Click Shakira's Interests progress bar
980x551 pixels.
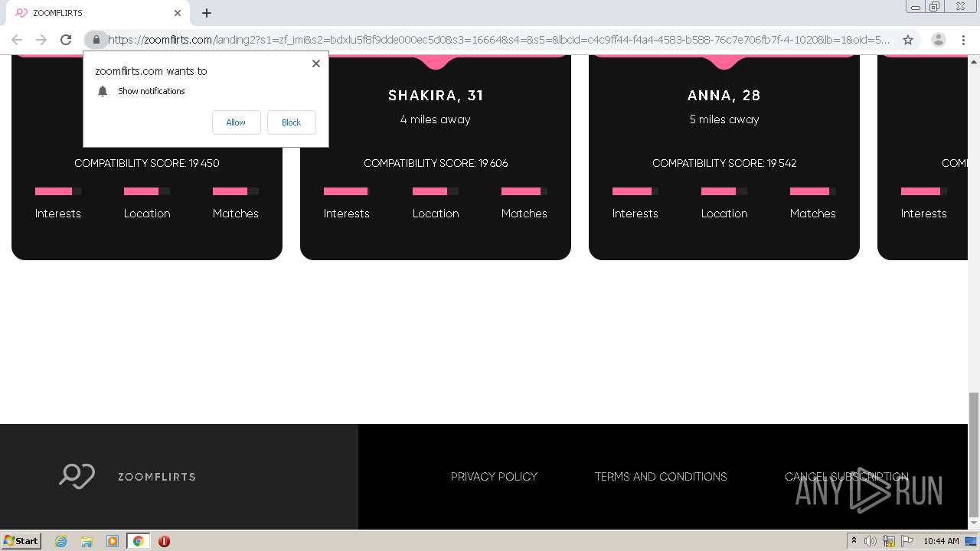point(347,191)
